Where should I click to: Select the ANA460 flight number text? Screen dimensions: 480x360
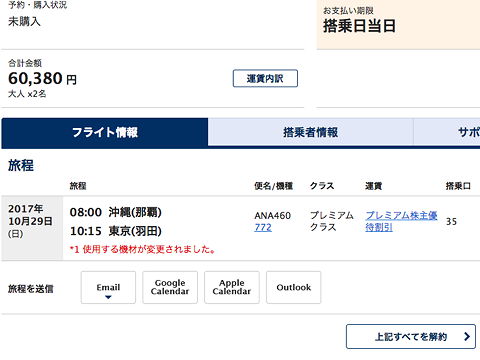[272, 216]
